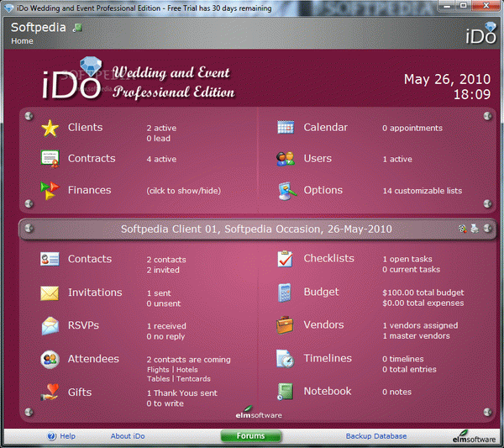Click the Notebook label

[328, 391]
